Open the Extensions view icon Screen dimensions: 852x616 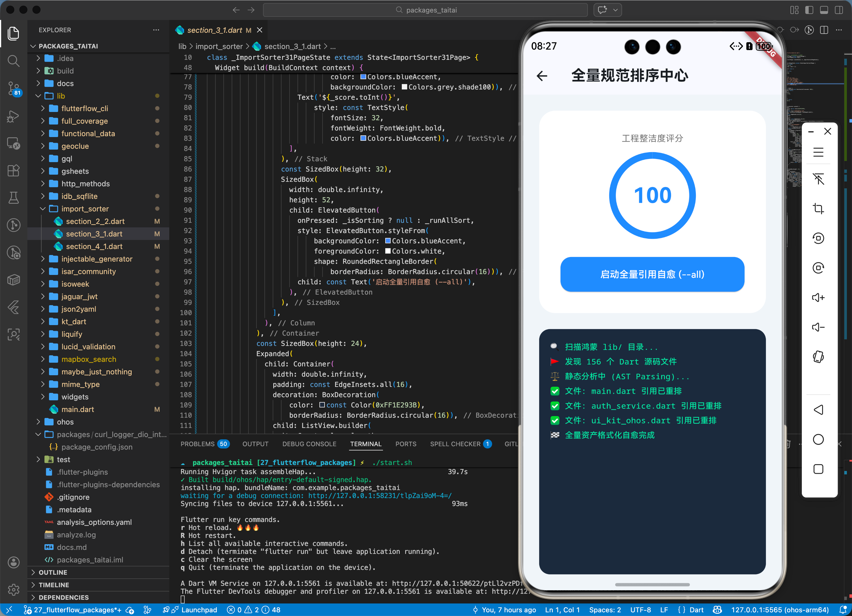click(13, 171)
